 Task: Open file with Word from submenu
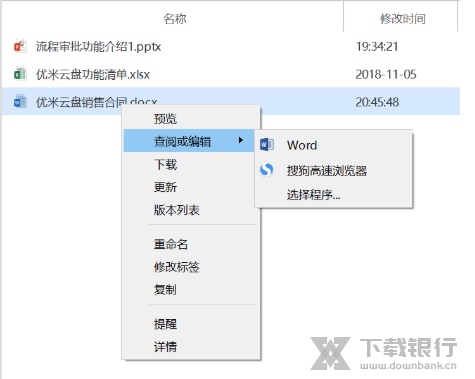334,145
